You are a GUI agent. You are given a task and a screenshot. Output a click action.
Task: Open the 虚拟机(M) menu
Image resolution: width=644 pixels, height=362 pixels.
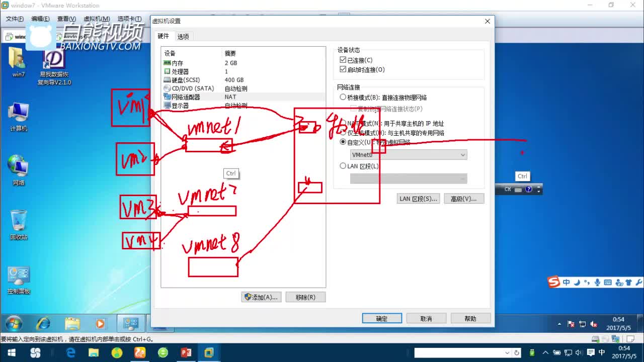coord(97,18)
